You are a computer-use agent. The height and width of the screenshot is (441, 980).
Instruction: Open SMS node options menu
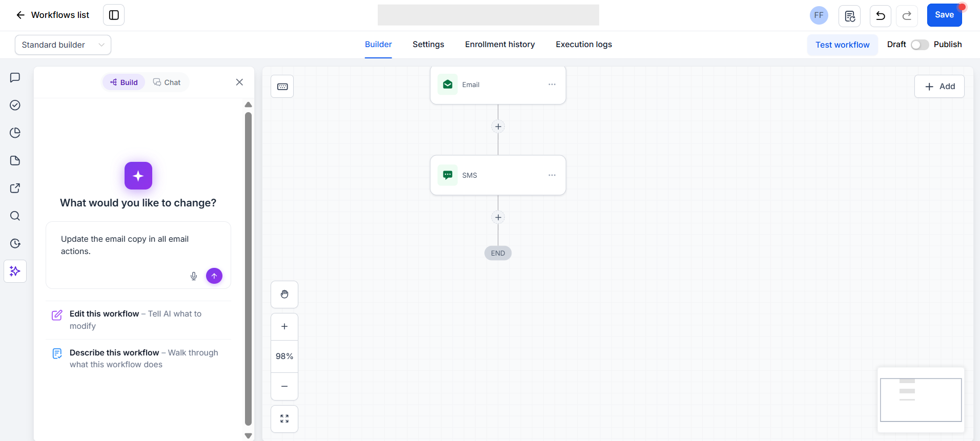pos(552,175)
